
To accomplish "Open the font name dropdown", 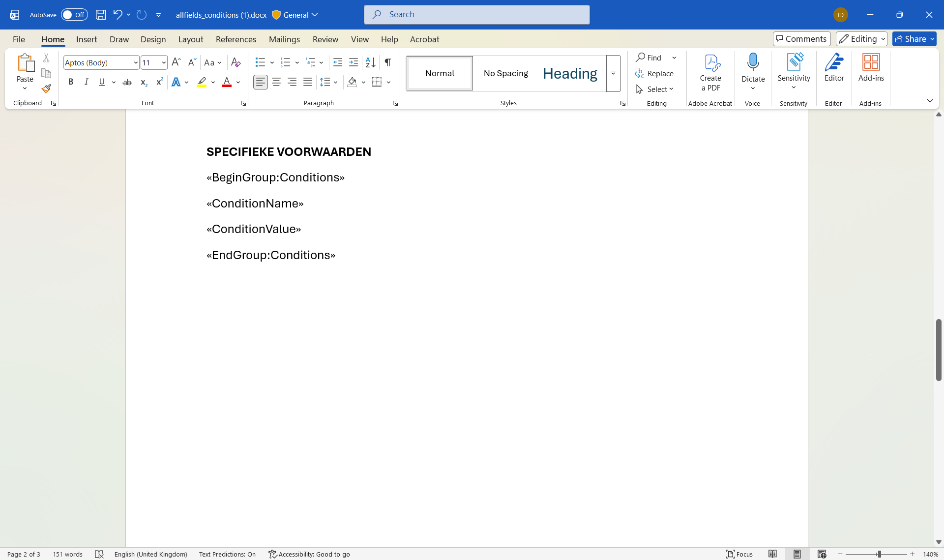I will tap(136, 62).
